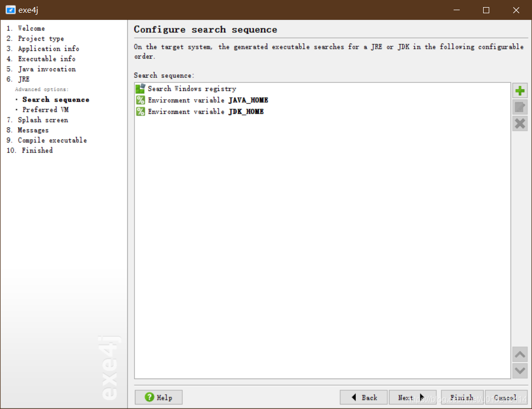Close the exe4j window
532x409 pixels.
pyautogui.click(x=516, y=10)
